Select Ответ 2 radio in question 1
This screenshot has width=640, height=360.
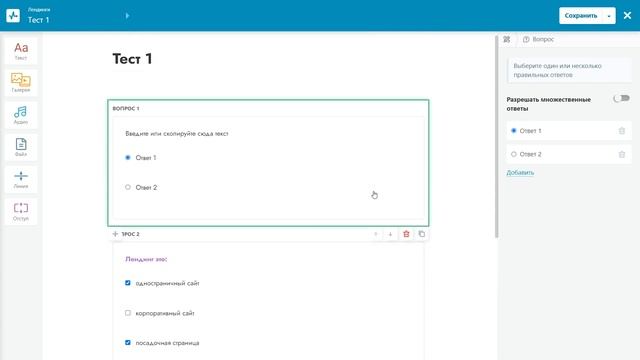click(x=128, y=187)
